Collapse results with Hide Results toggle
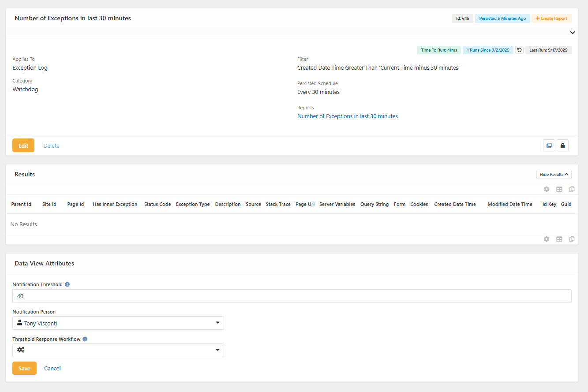Viewport: 588px width, 392px height. [x=554, y=175]
